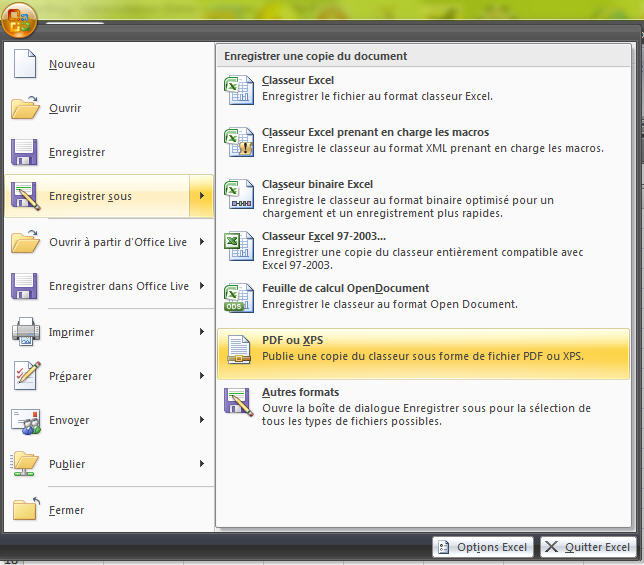Choose Ouvrir from the Office menu

109,108
